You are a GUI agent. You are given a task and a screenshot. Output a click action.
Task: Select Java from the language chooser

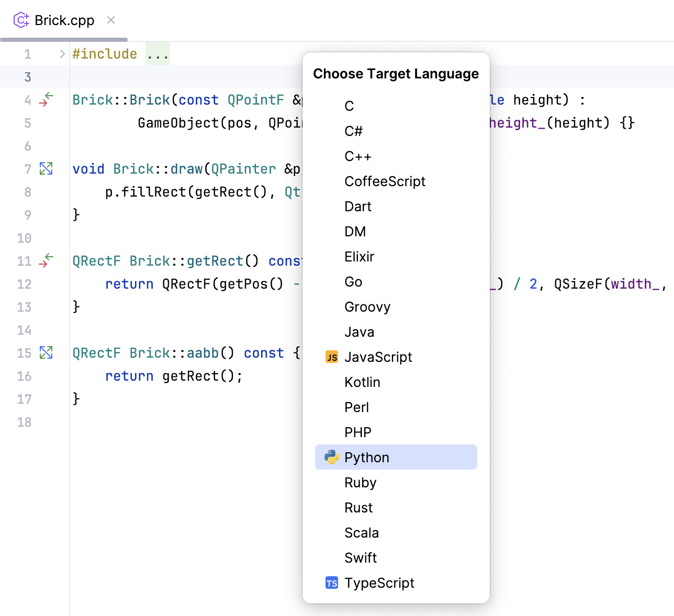click(x=359, y=332)
